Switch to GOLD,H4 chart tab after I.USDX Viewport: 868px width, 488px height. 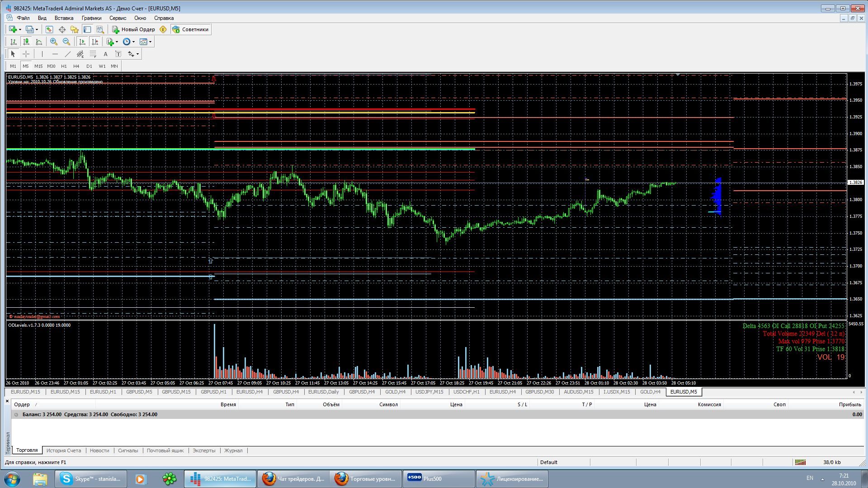point(650,392)
